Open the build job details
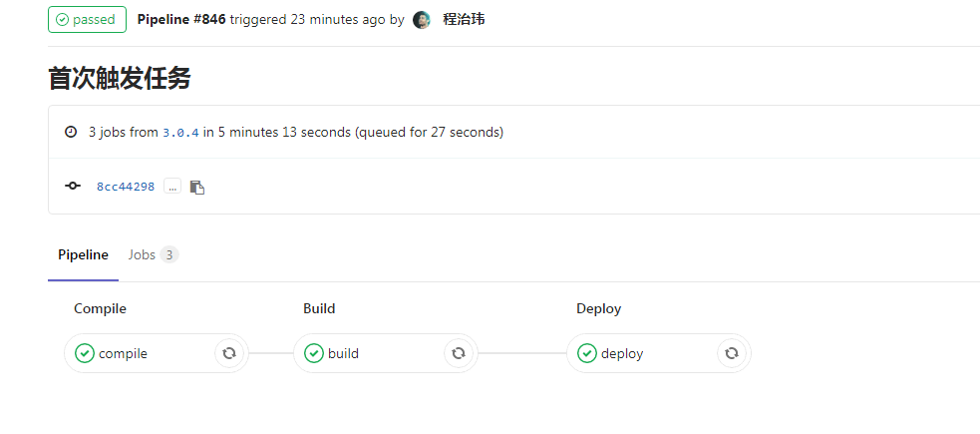The height and width of the screenshot is (434, 980). pyautogui.click(x=344, y=353)
